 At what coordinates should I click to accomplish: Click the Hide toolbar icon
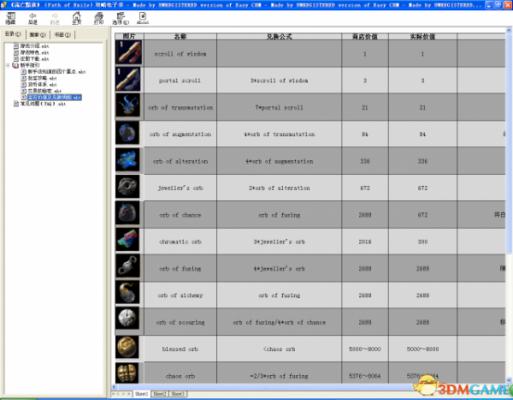[x=11, y=18]
